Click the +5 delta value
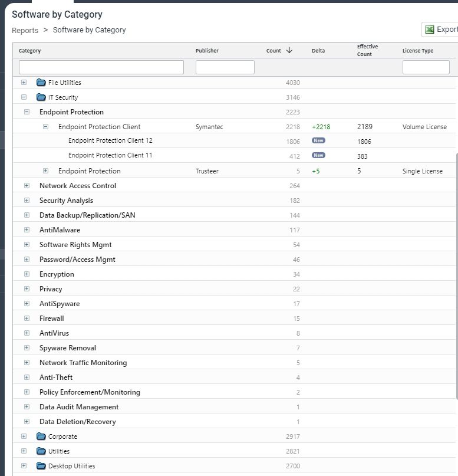Screen dimensions: 458x476 pos(316,171)
